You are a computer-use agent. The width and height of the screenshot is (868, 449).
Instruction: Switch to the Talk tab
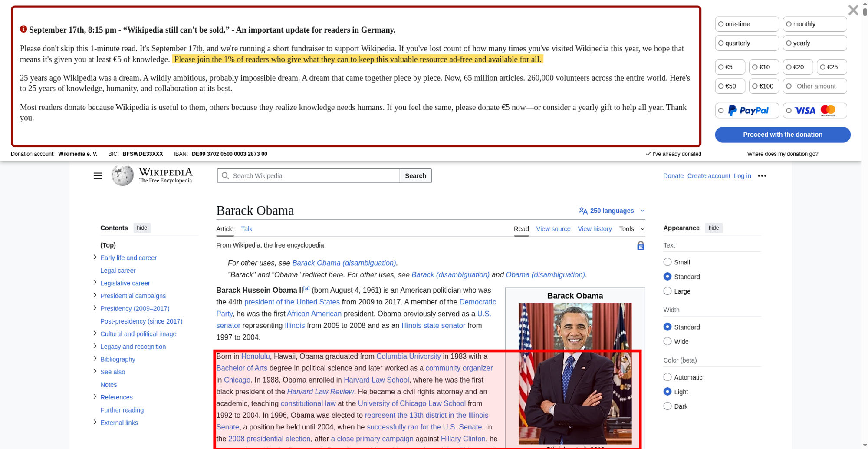click(247, 229)
